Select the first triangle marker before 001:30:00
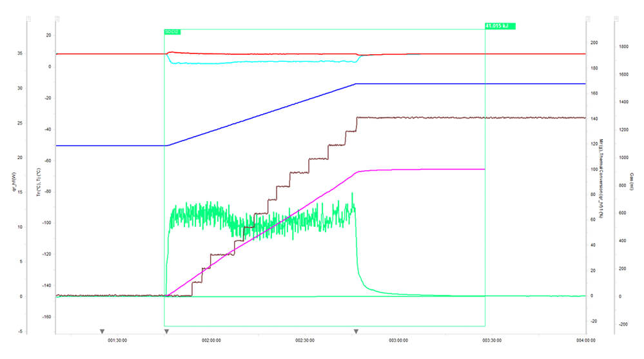The height and width of the screenshot is (359, 644). tap(102, 331)
